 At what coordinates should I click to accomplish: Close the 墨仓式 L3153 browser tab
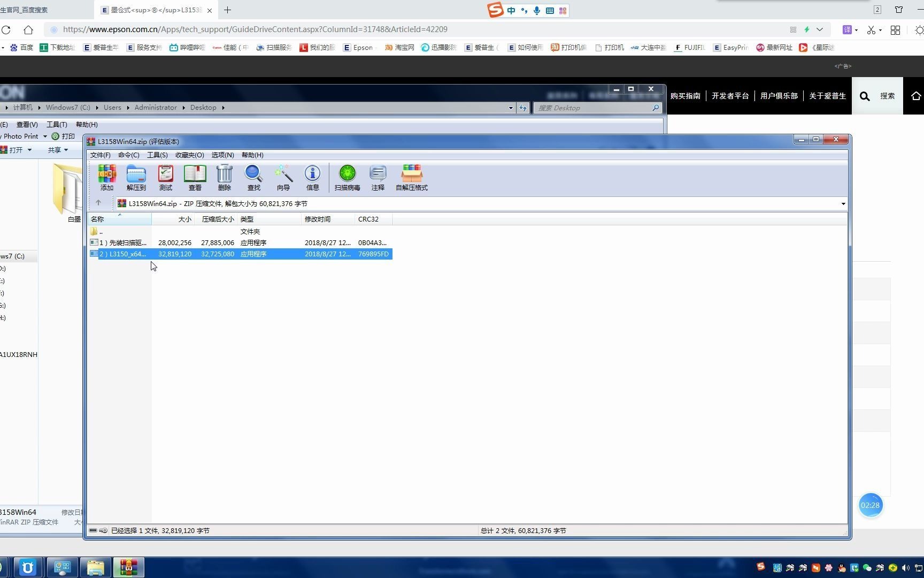210,10
